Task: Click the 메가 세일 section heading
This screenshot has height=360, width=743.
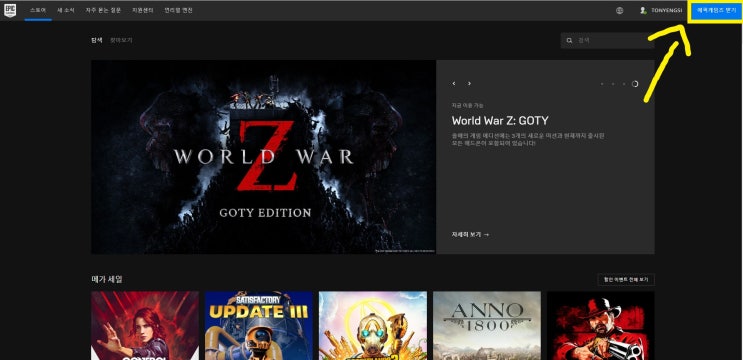Action: [107, 279]
